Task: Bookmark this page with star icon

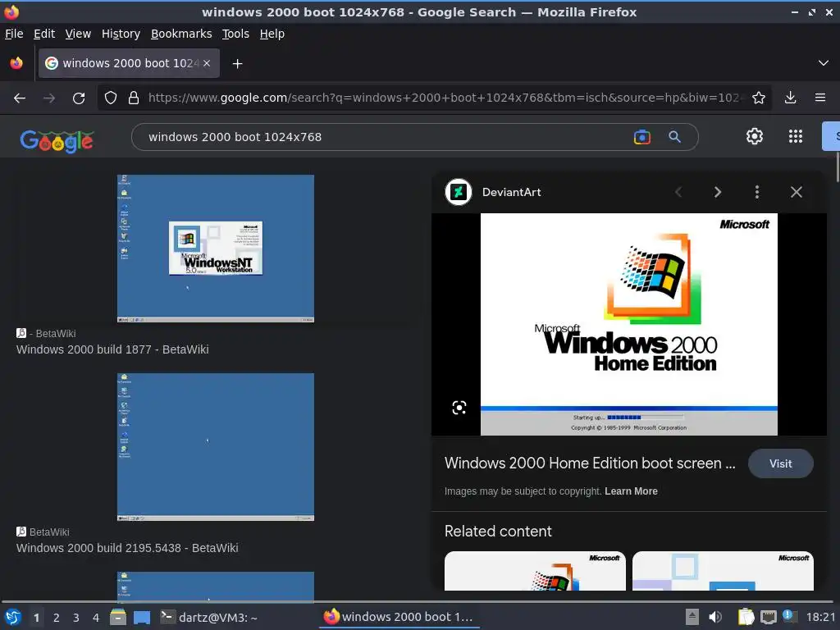Action: point(759,98)
